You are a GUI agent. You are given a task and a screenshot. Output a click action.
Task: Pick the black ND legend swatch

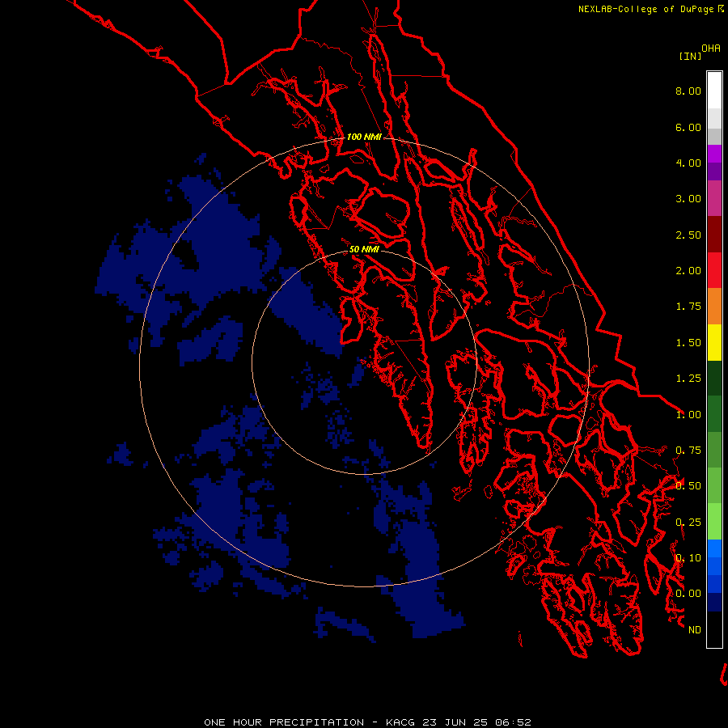click(x=714, y=629)
